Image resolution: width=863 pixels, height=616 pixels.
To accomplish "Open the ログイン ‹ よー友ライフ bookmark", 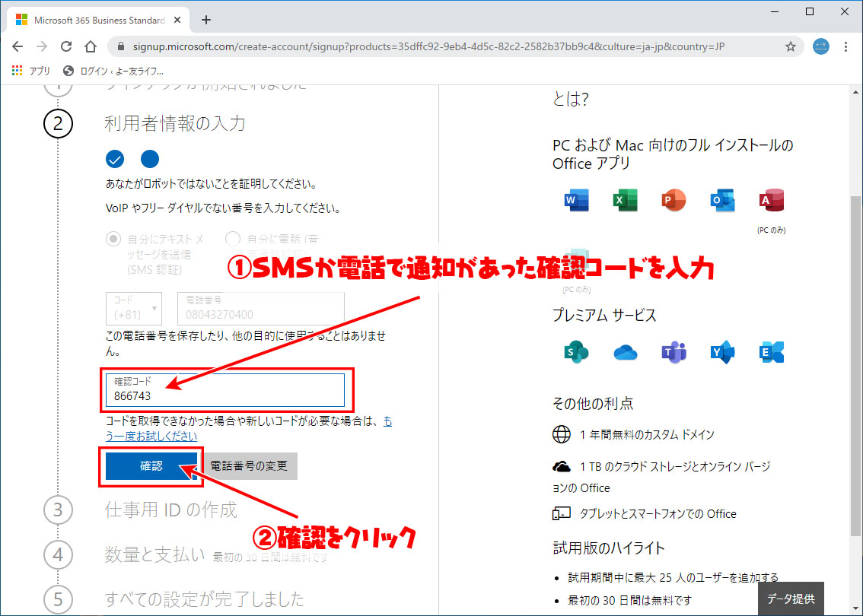I will 113,71.
